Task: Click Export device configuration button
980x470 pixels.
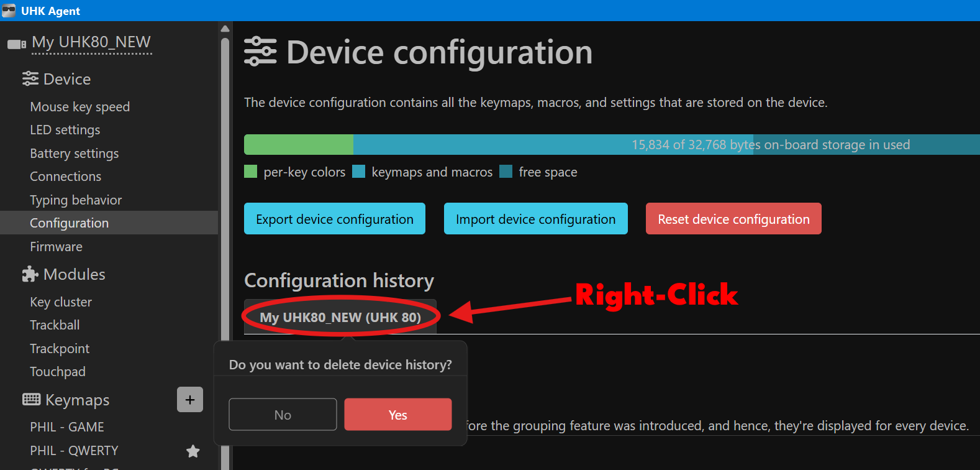Action: (334, 219)
